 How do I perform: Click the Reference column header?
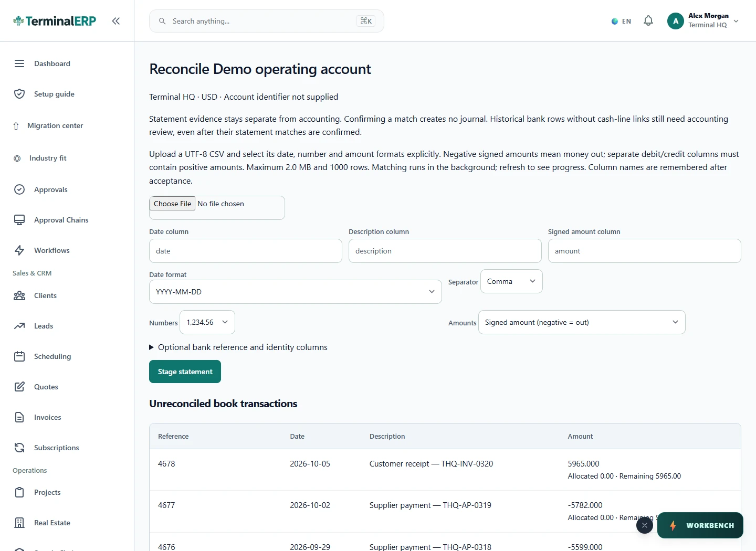tap(173, 436)
